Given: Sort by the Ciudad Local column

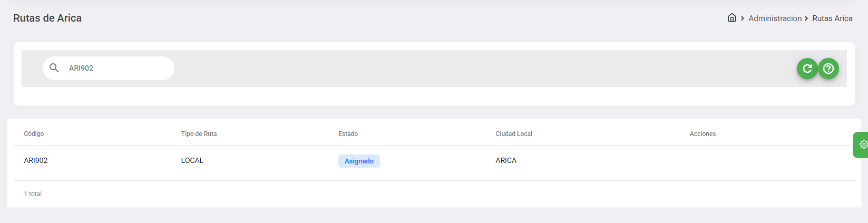Looking at the screenshot, I should (513, 134).
